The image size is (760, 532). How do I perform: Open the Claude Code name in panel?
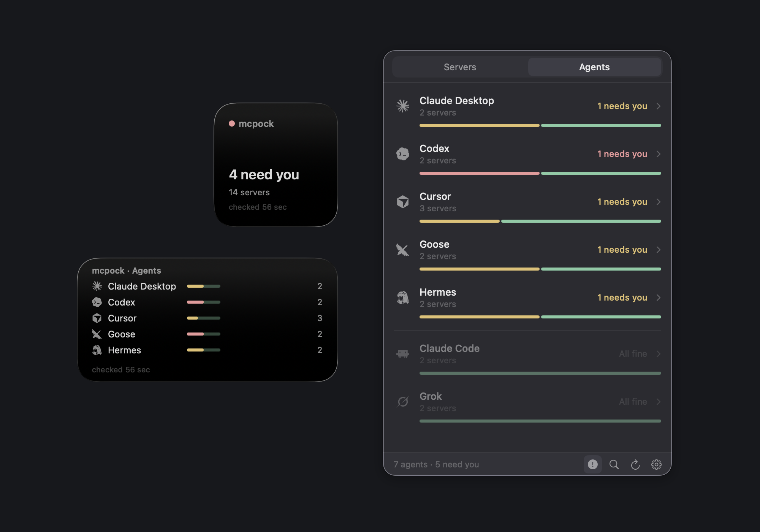point(450,348)
